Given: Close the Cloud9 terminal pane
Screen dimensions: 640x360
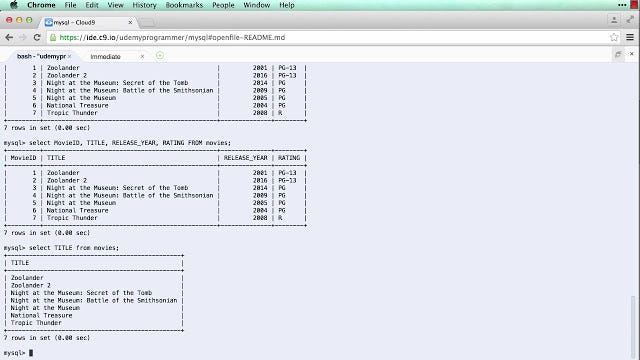Looking at the screenshot, I should click(x=631, y=54).
